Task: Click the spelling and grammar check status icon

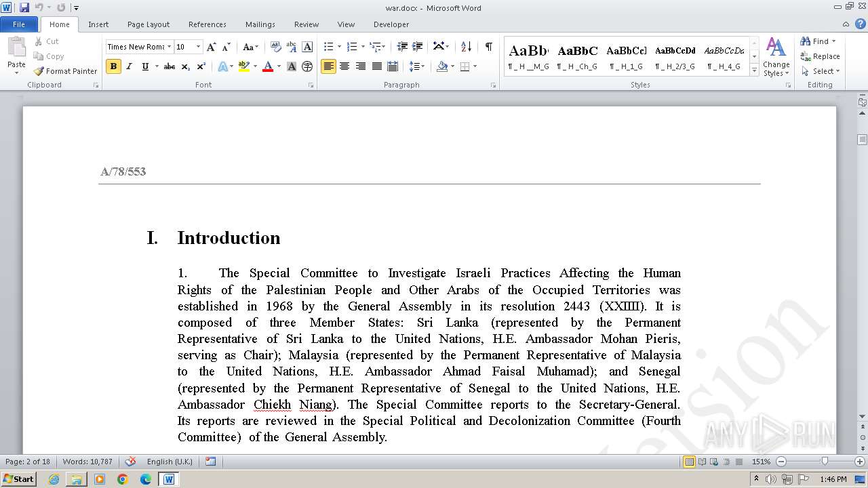Action: click(x=131, y=462)
